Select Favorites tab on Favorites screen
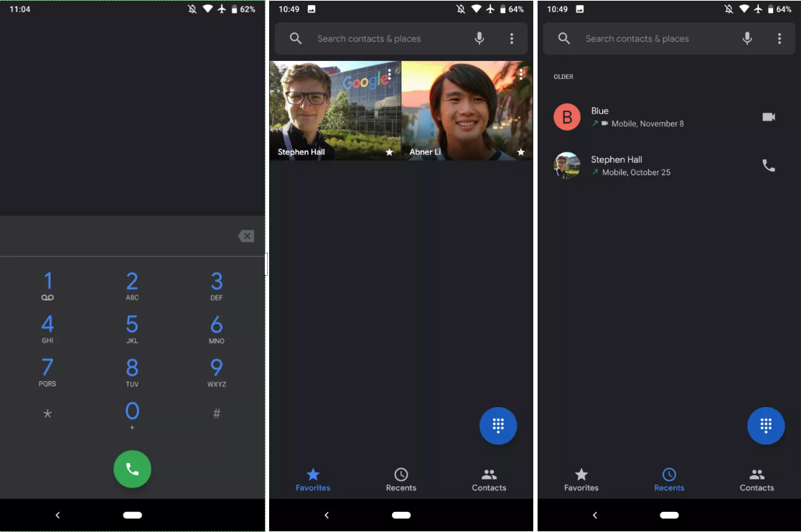This screenshot has height=532, width=801. pos(313,480)
